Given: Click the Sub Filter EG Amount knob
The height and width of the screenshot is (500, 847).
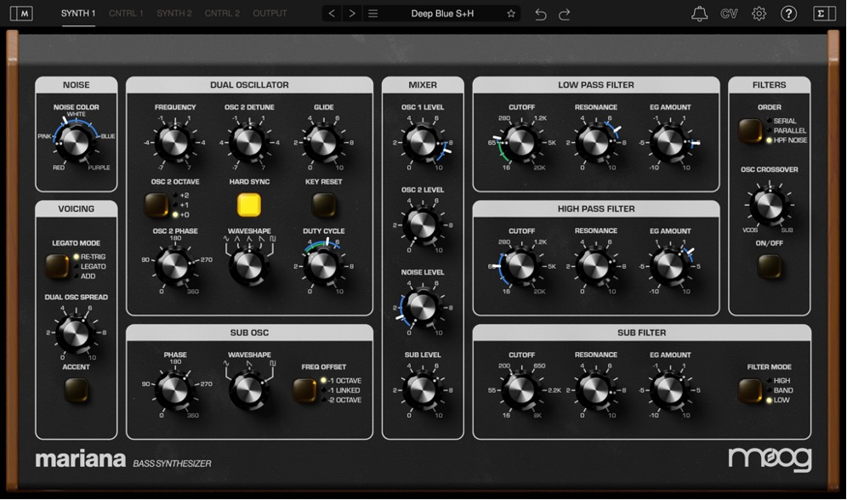Looking at the screenshot, I should click(670, 390).
